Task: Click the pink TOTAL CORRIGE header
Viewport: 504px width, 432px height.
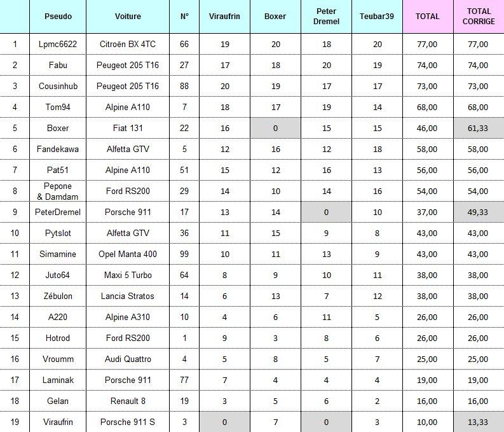Action: pos(479,16)
